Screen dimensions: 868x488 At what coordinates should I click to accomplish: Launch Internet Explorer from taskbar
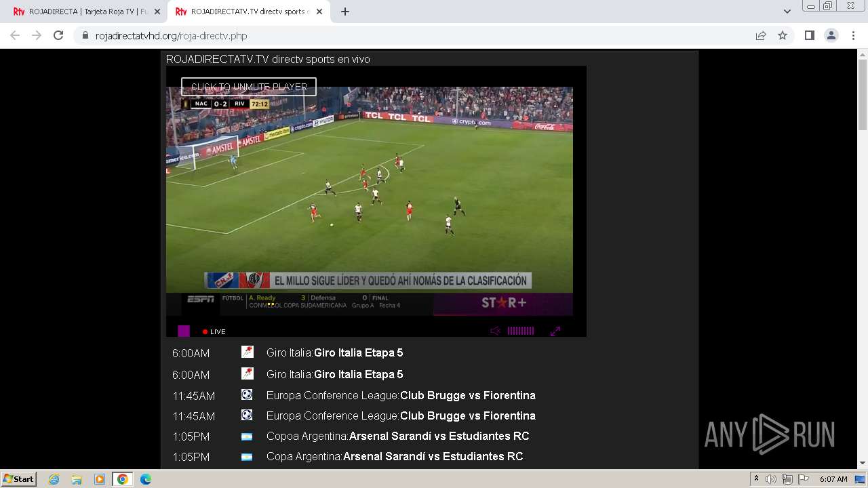point(54,479)
